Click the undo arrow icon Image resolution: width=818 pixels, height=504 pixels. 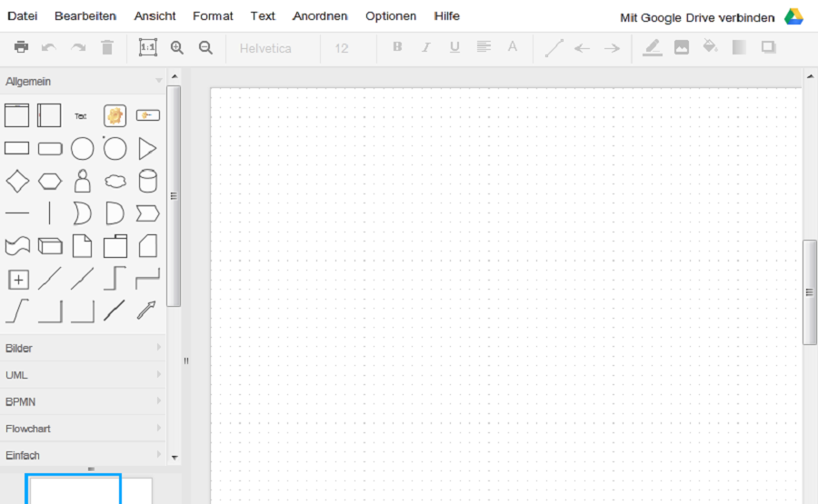[49, 48]
